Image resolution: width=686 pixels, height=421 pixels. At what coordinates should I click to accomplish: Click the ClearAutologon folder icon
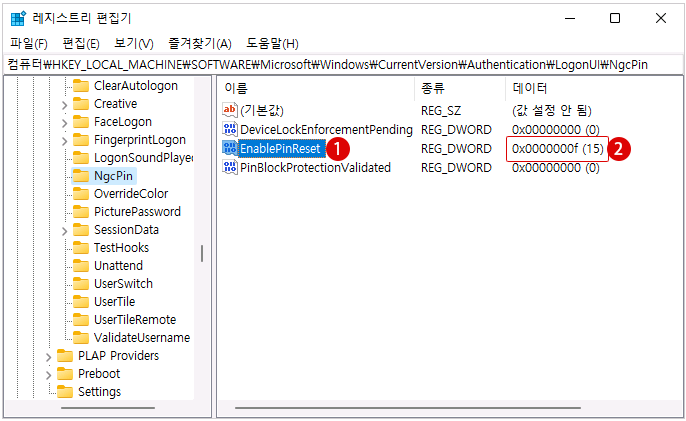click(x=81, y=86)
